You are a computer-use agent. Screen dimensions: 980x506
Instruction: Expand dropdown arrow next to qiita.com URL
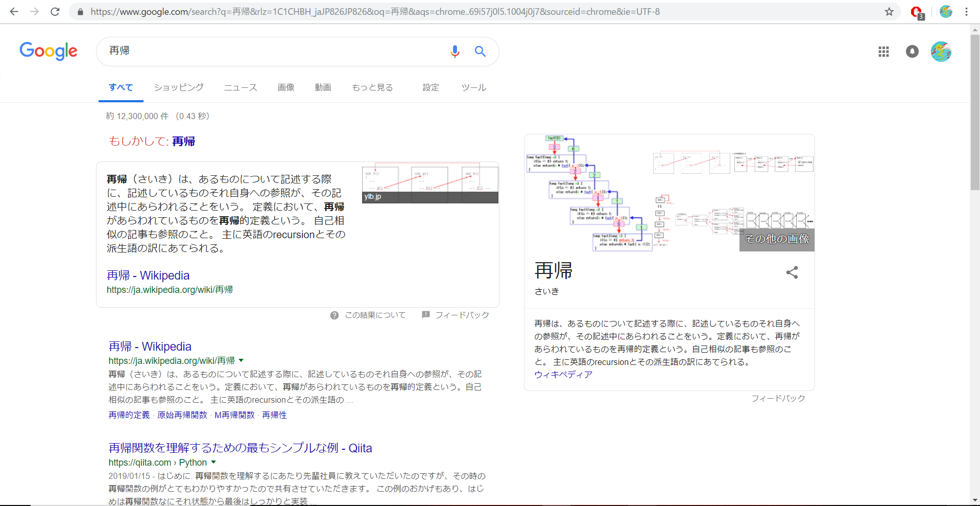[213, 462]
